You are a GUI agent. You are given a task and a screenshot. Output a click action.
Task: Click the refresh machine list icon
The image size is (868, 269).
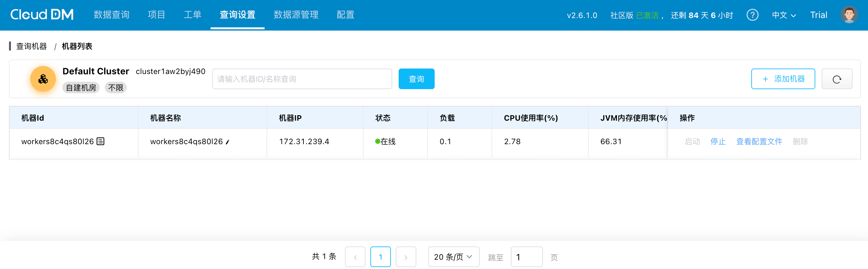pos(837,79)
